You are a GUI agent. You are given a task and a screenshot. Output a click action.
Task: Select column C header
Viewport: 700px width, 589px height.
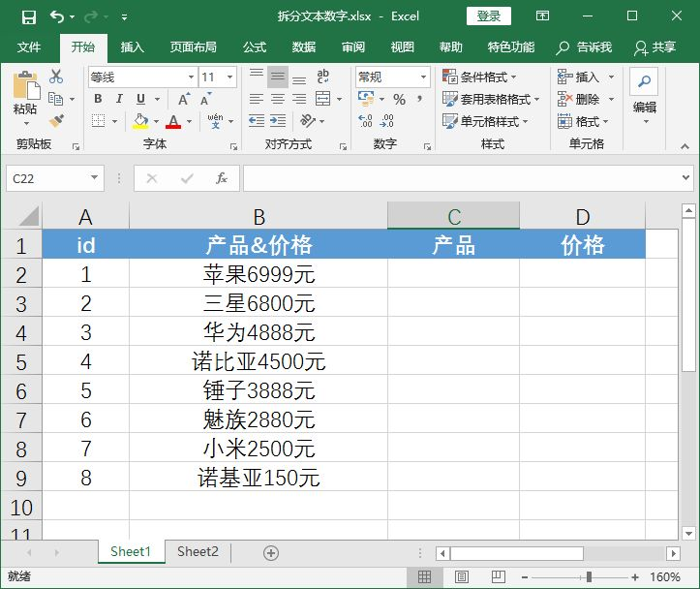click(453, 217)
